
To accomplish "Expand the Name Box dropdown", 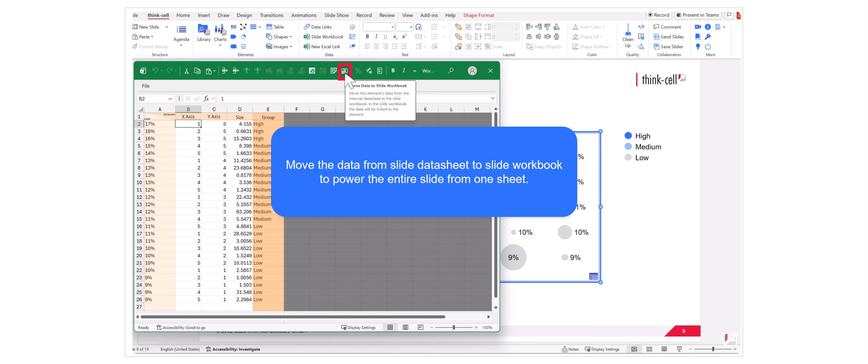I will [170, 99].
